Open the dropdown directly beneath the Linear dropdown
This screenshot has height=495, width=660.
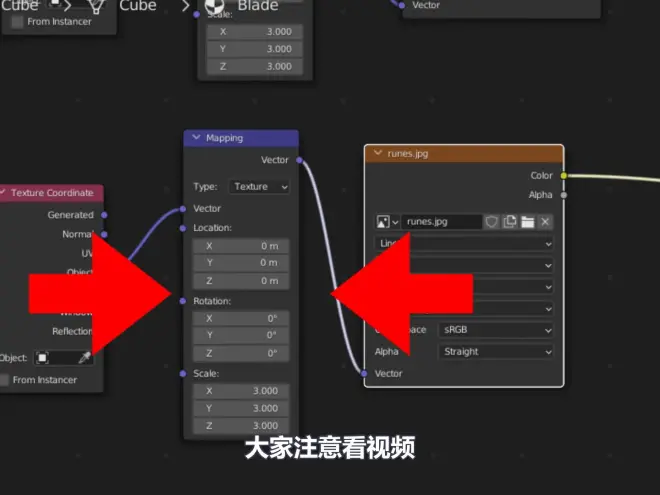click(x=464, y=266)
